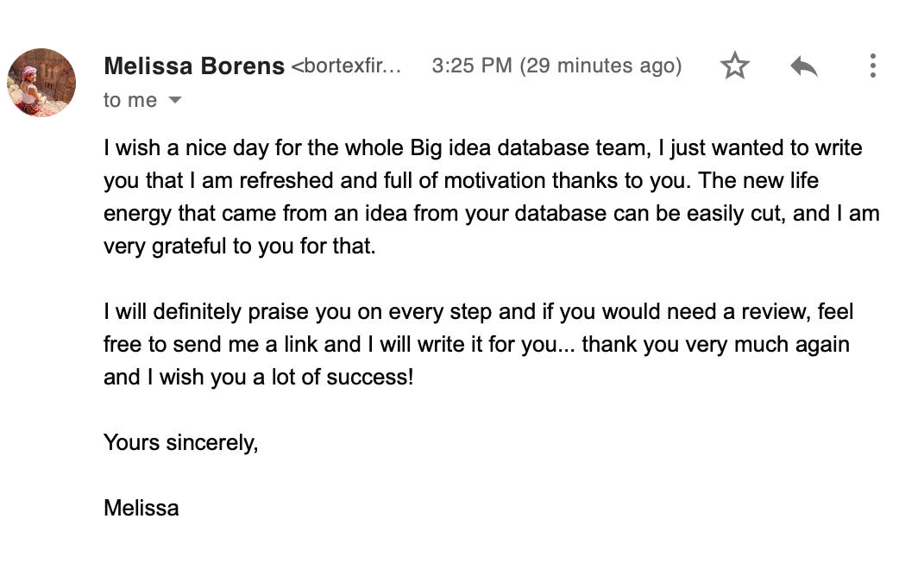This screenshot has width=924, height=575.
Task: Expand recipient details arrow beside "to me"
Action: pyautogui.click(x=175, y=100)
